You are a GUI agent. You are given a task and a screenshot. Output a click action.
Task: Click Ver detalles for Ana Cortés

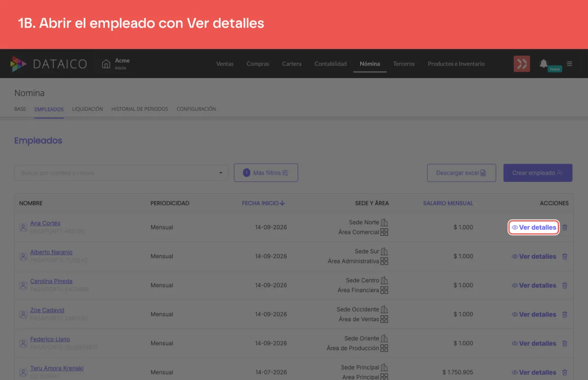coord(534,227)
